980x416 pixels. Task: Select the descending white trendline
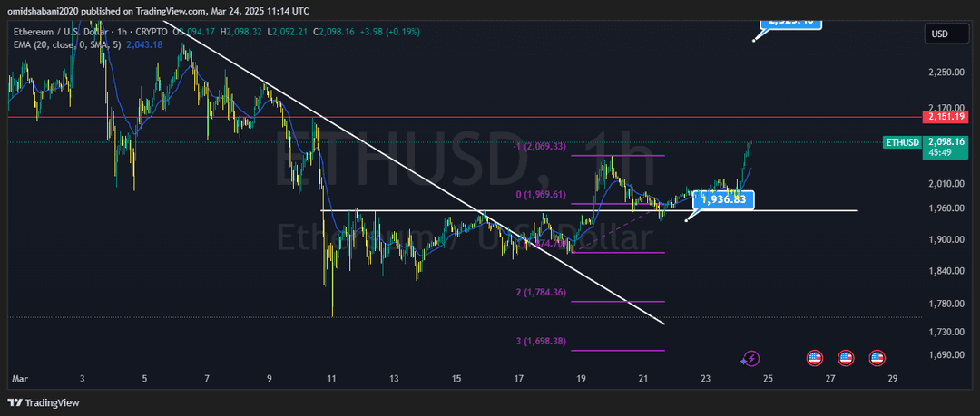(413, 174)
